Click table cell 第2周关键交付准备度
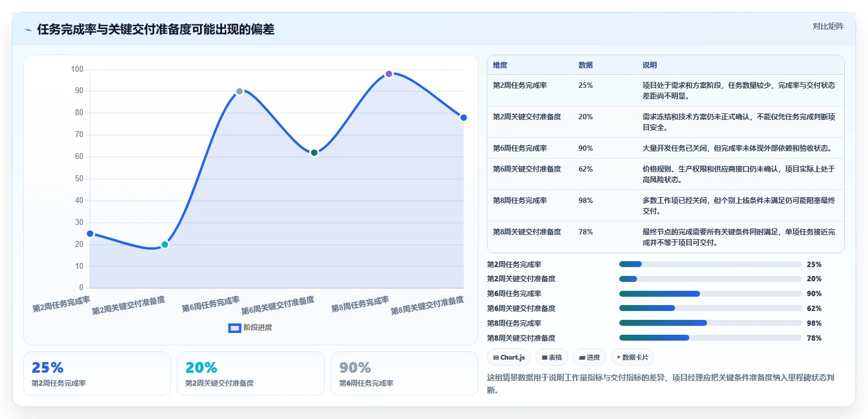868x419 pixels. pos(527,117)
